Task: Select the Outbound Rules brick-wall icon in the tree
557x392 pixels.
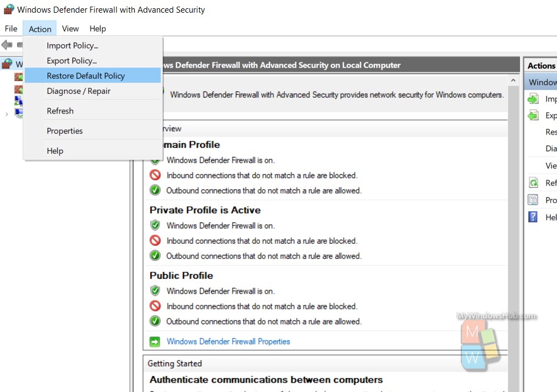Action: click(x=18, y=89)
